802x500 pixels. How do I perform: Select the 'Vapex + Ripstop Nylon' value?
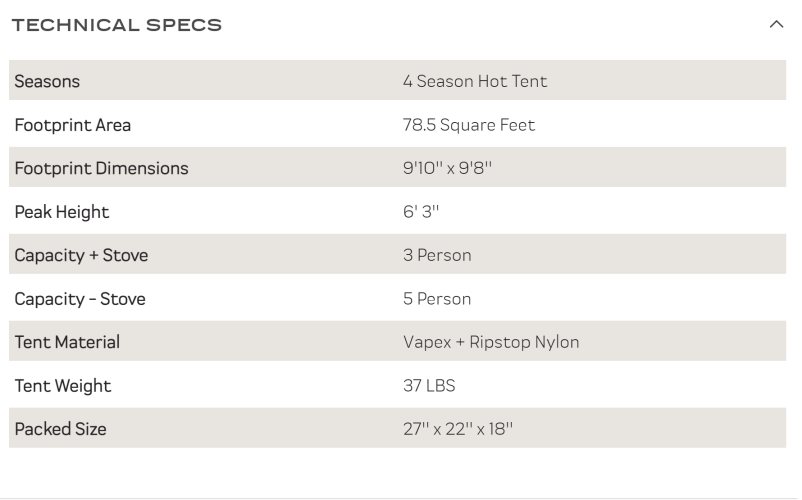(491, 342)
